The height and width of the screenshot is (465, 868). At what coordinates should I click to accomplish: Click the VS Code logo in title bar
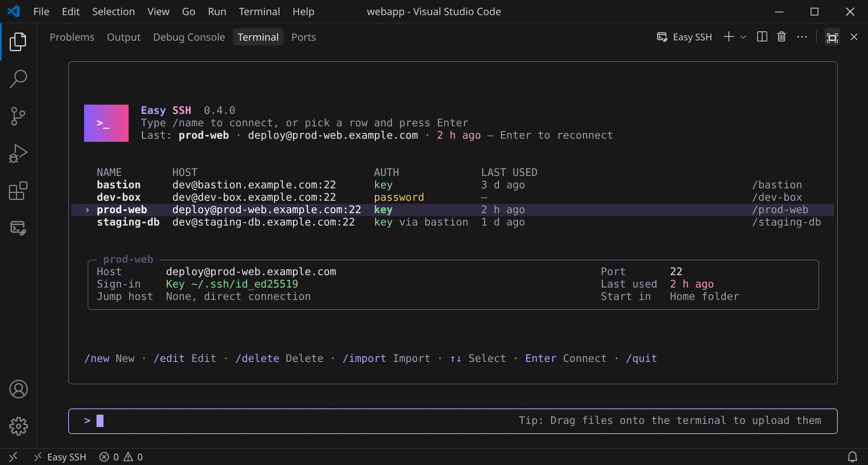click(x=14, y=11)
